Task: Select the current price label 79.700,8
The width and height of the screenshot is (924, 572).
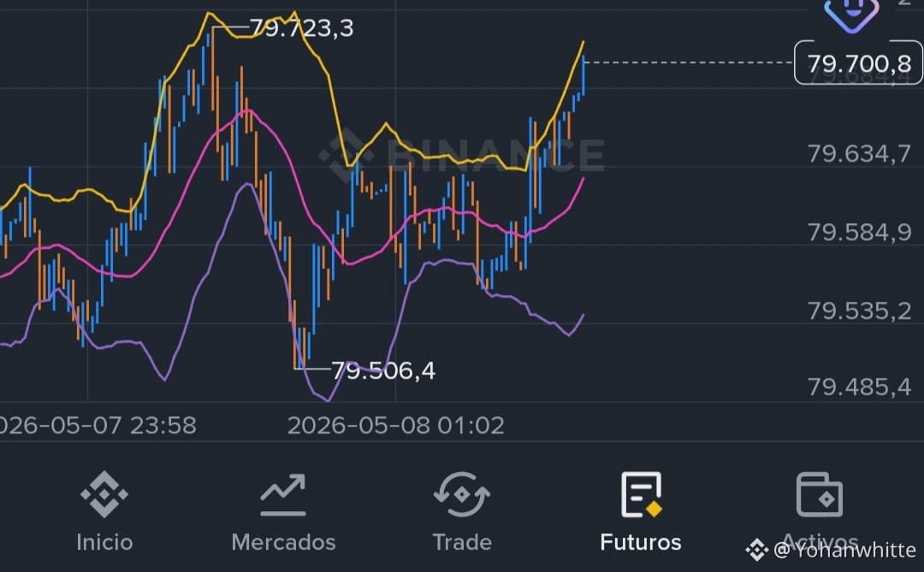Action: 859,63
